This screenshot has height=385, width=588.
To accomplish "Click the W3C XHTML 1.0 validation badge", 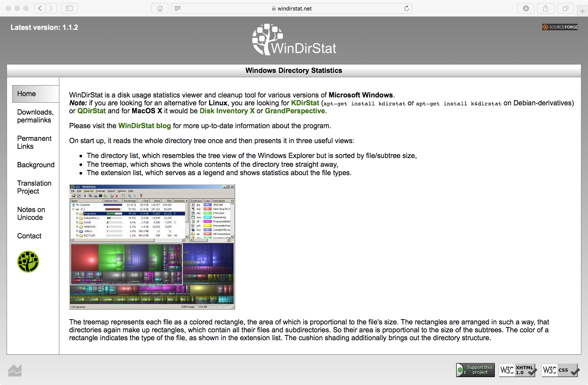I will [518, 370].
